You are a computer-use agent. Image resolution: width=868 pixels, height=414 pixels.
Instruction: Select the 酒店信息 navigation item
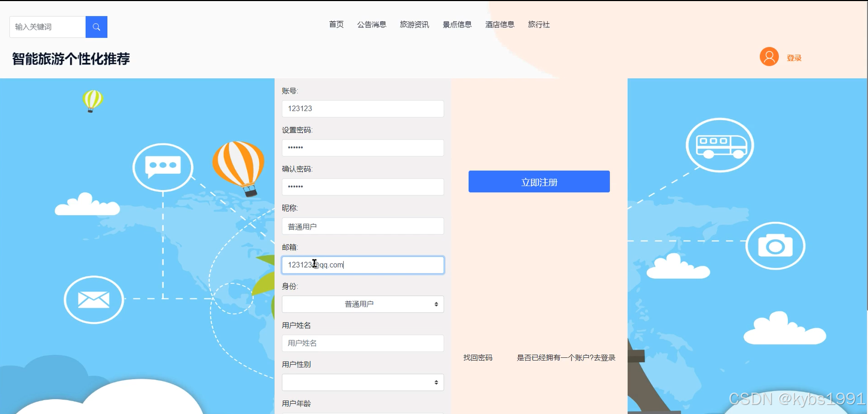click(500, 25)
